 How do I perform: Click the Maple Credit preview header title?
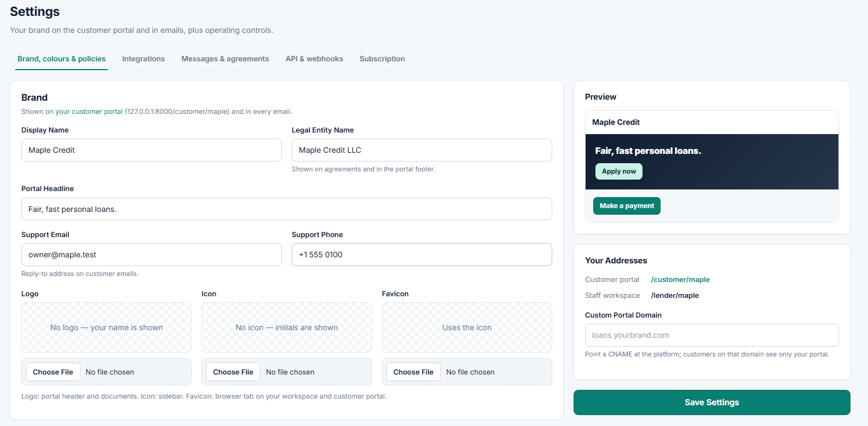point(616,122)
